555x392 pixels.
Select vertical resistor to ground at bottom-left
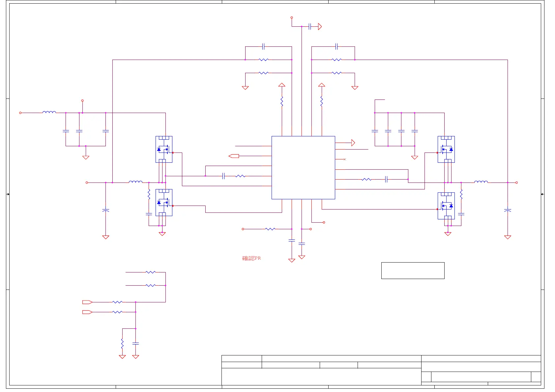click(122, 343)
